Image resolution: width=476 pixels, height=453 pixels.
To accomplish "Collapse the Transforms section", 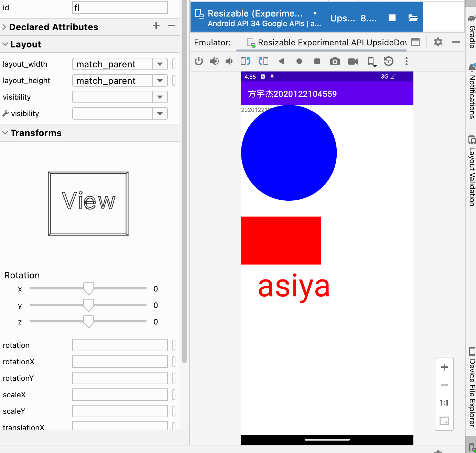I will pyautogui.click(x=5, y=133).
